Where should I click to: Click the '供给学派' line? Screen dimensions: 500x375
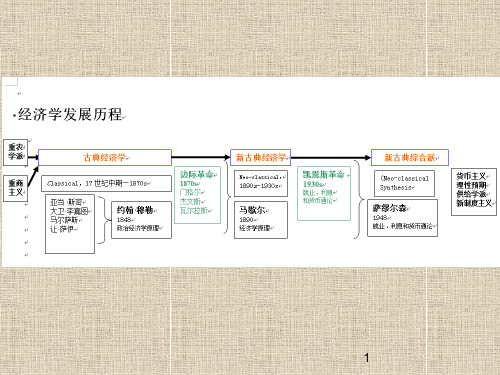pos(471,194)
